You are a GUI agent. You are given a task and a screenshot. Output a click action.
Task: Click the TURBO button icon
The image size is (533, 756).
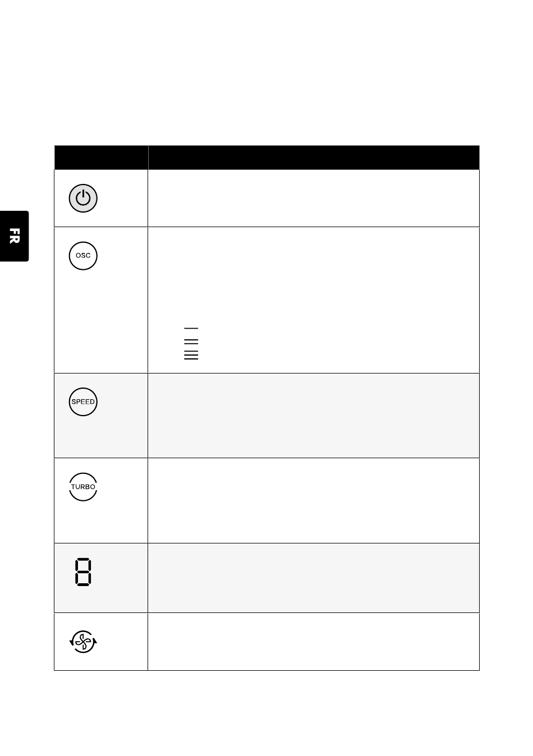coord(83,487)
